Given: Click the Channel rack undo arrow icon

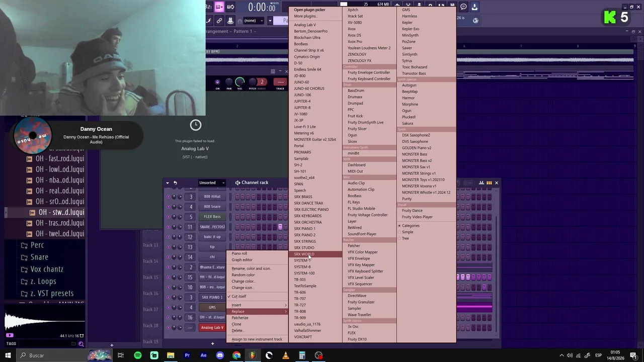Looking at the screenshot, I should click(175, 183).
